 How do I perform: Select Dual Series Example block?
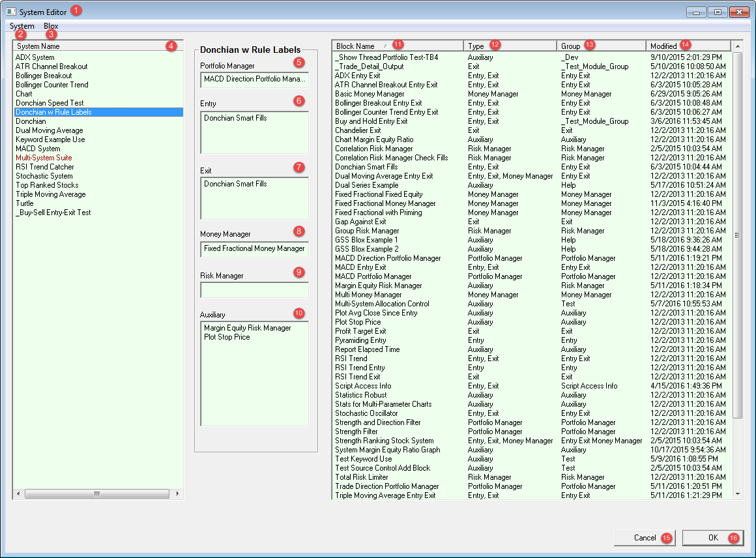pos(532,185)
